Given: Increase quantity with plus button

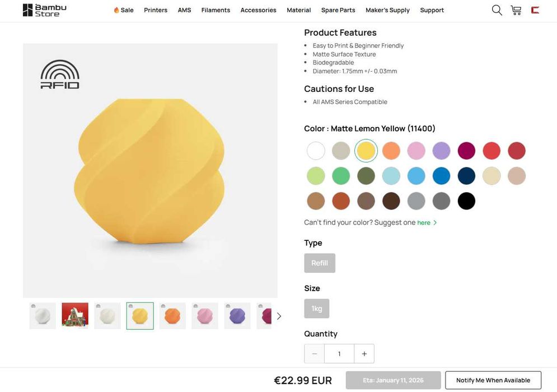Looking at the screenshot, I should 364,354.
